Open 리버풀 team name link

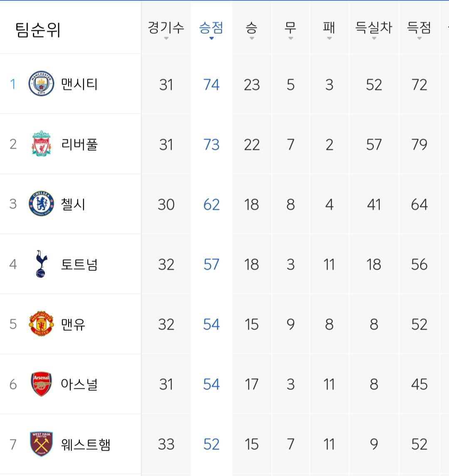(79, 144)
